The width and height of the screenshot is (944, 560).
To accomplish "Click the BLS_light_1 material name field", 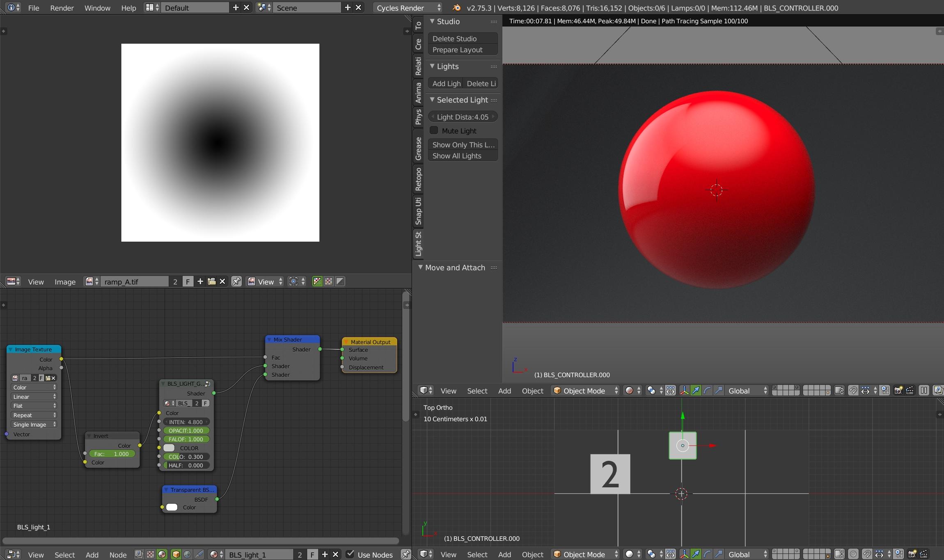I will 260,555.
